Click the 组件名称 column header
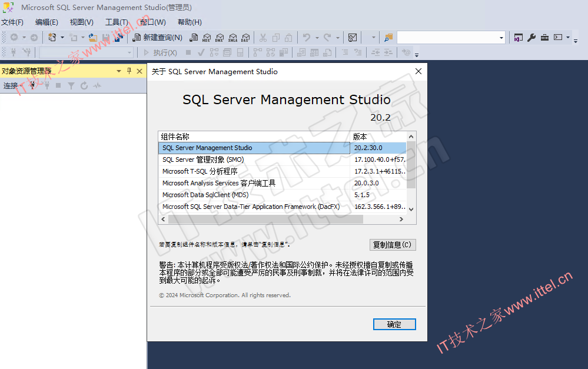The image size is (588, 369). coord(254,137)
